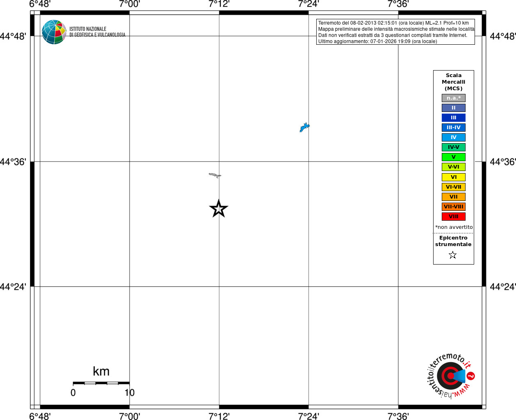
Task: Click the blue intensity locality marker
Action: [305, 128]
